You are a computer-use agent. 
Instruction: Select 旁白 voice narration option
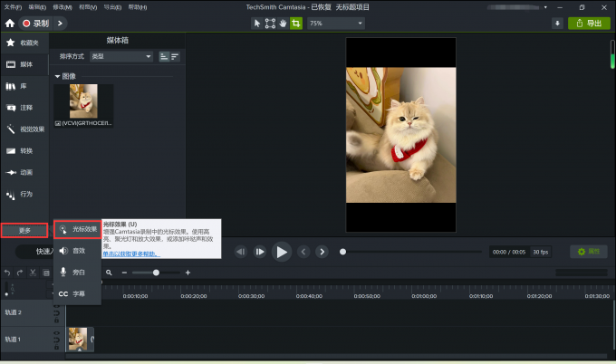78,272
